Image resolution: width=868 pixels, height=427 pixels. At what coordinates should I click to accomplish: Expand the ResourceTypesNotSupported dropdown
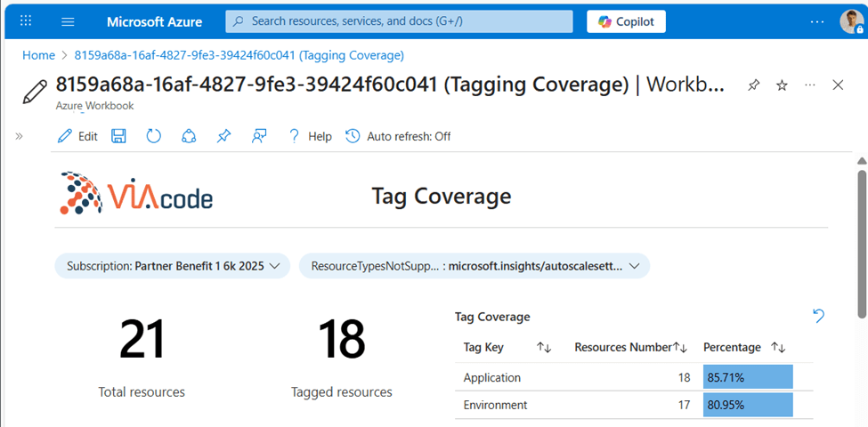474,266
